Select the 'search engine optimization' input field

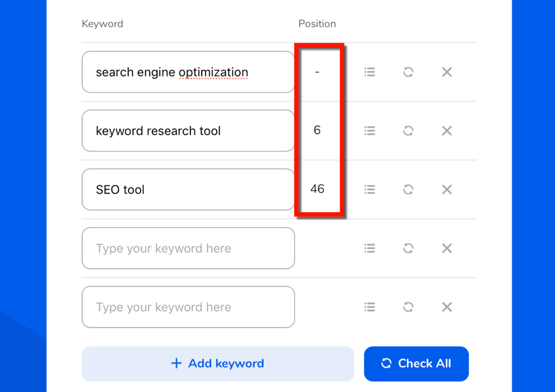point(188,72)
